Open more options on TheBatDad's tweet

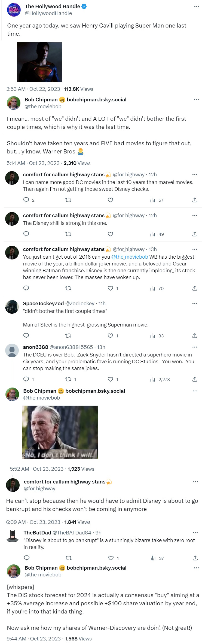pyautogui.click(x=195, y=533)
